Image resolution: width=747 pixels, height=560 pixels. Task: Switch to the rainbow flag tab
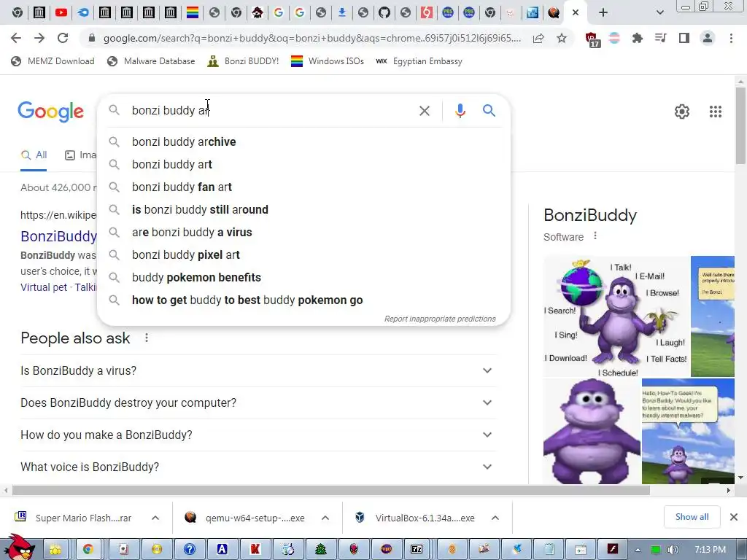click(193, 13)
